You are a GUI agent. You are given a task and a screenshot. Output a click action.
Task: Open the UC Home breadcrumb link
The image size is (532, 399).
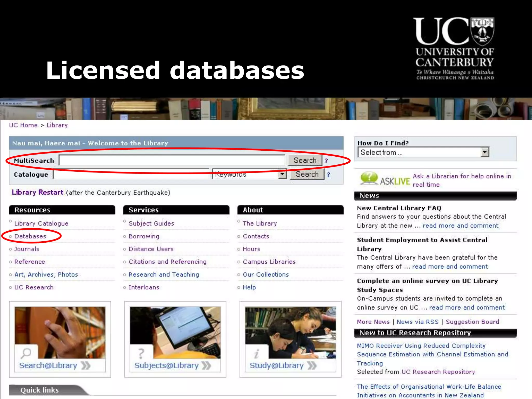tap(23, 125)
